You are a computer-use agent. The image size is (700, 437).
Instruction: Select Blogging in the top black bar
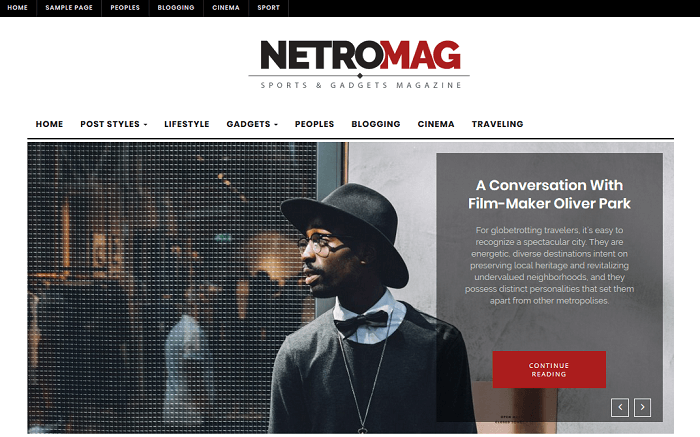point(176,8)
